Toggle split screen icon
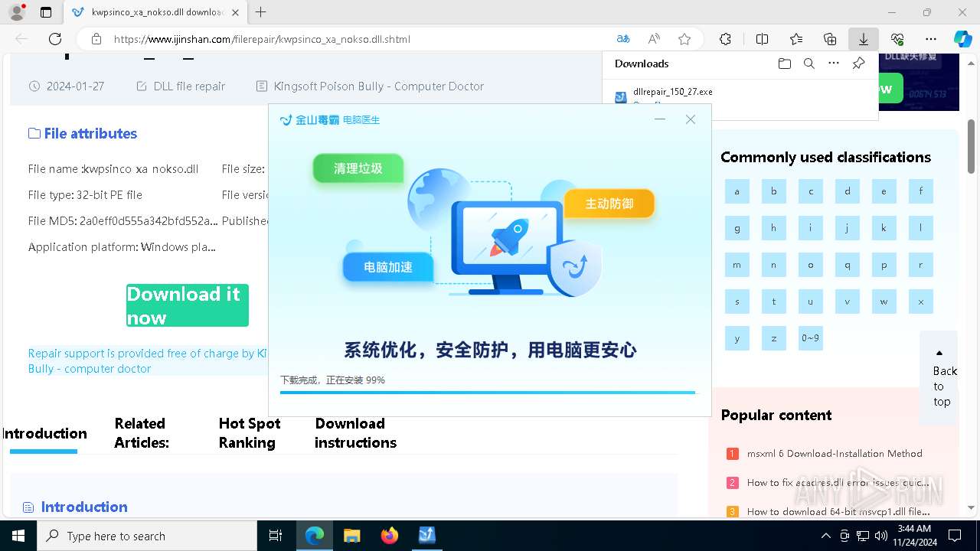 (762, 39)
